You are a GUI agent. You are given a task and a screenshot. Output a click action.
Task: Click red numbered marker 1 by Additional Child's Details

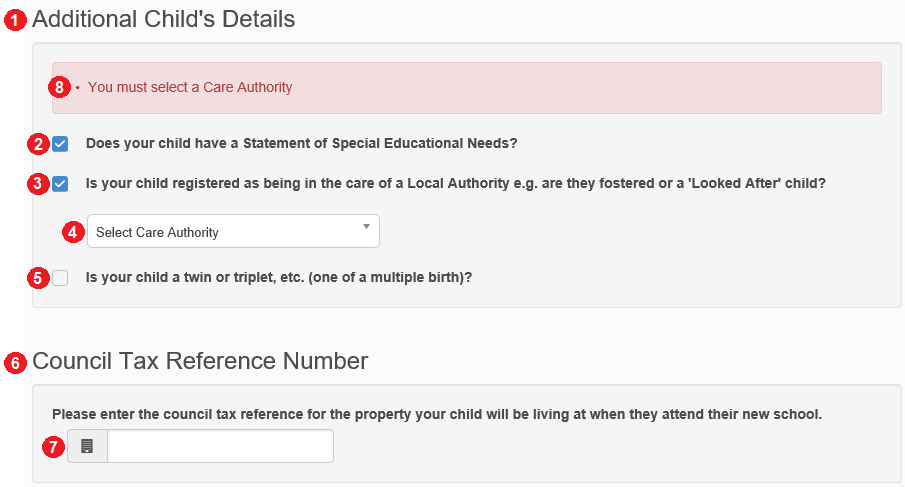pos(15,21)
